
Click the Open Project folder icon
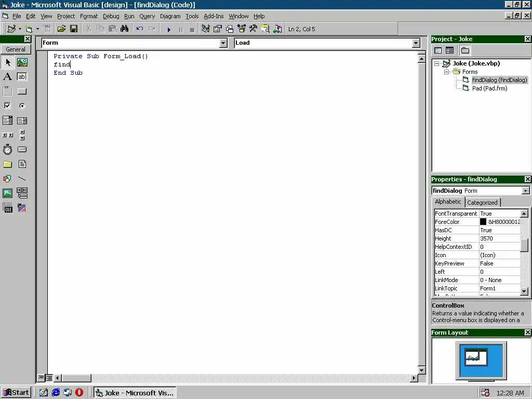click(61, 29)
